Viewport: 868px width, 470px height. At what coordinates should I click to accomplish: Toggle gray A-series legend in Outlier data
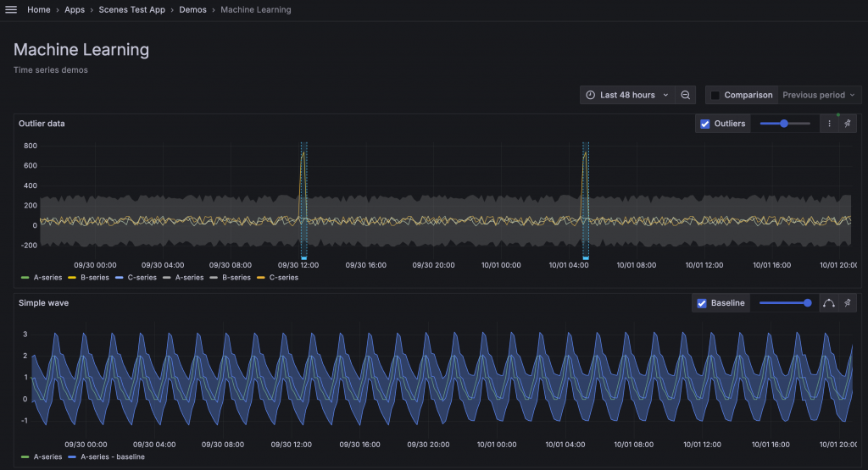[183, 278]
